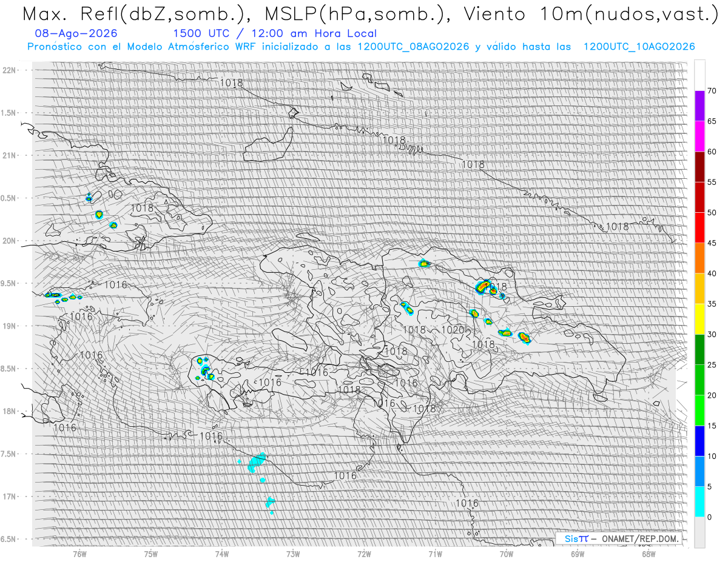The height and width of the screenshot is (562, 728).
Task: Click the '68W' longitude label
Action: [649, 553]
